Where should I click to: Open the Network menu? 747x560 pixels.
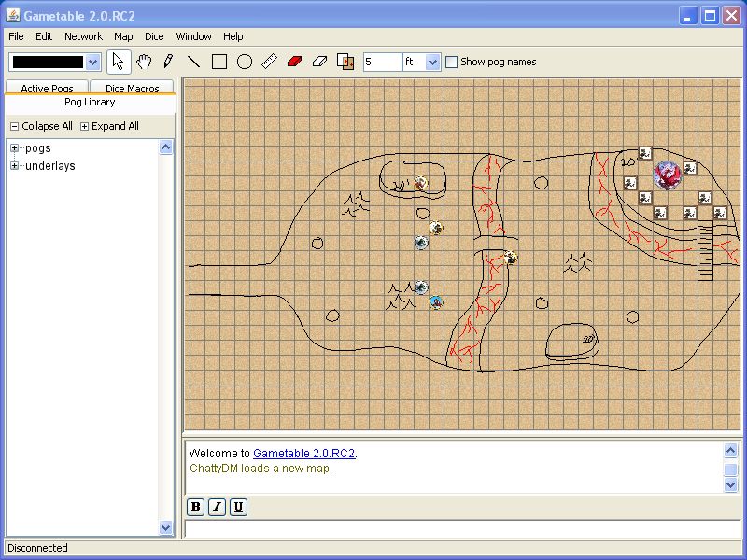point(83,36)
